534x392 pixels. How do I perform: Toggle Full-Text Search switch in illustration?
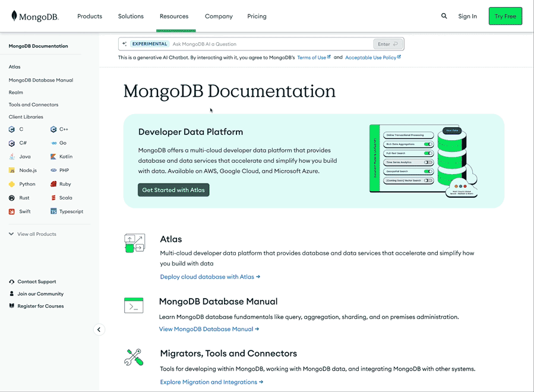point(428,153)
